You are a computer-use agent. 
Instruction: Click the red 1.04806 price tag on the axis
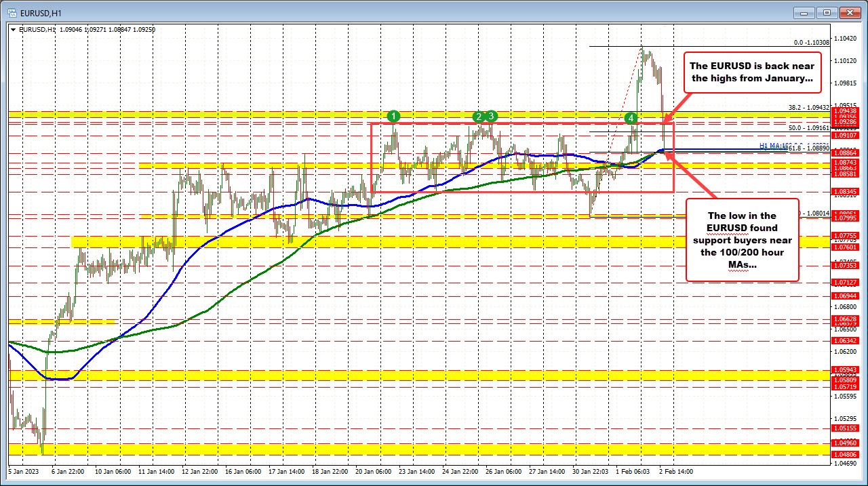tap(846, 454)
